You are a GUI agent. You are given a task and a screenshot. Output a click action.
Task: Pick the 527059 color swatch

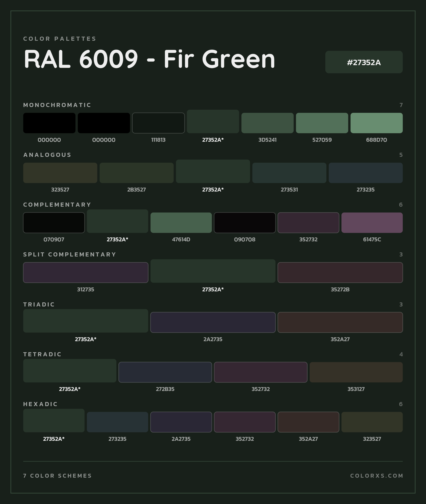(x=322, y=123)
